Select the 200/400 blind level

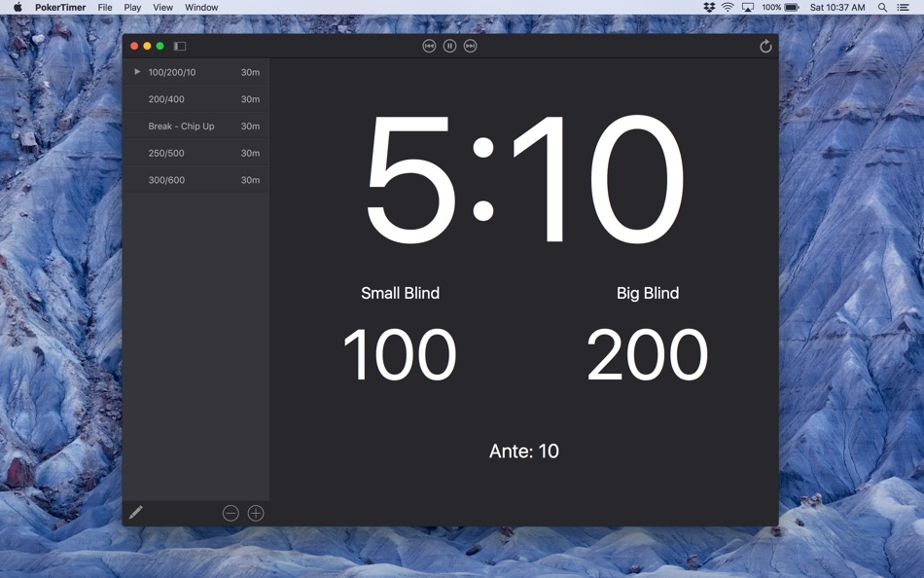pos(195,98)
